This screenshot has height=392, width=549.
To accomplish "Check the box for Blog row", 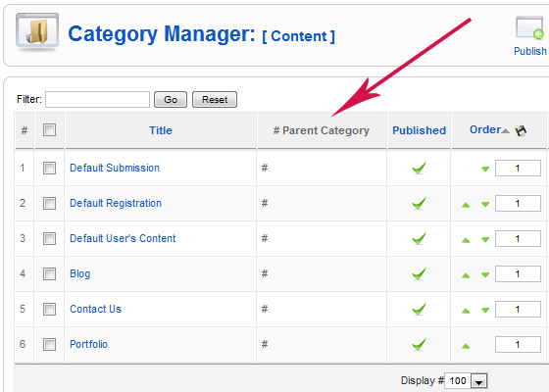I will (49, 273).
